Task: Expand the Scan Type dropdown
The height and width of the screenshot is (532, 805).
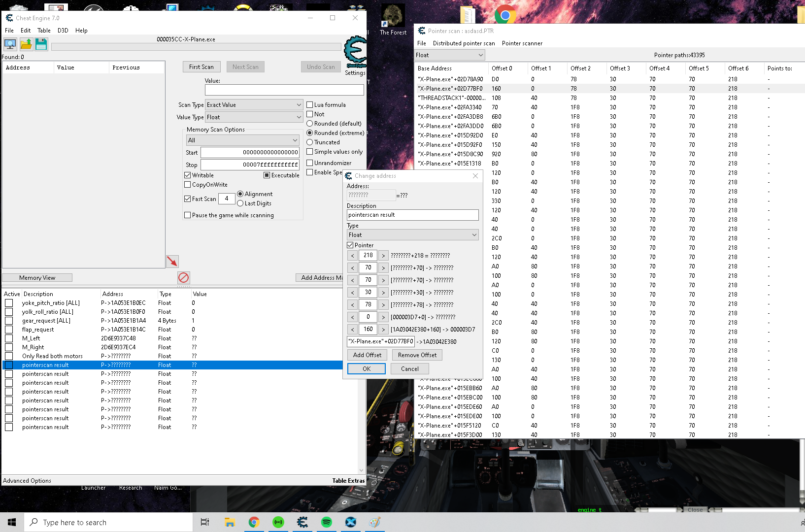Action: coord(254,105)
